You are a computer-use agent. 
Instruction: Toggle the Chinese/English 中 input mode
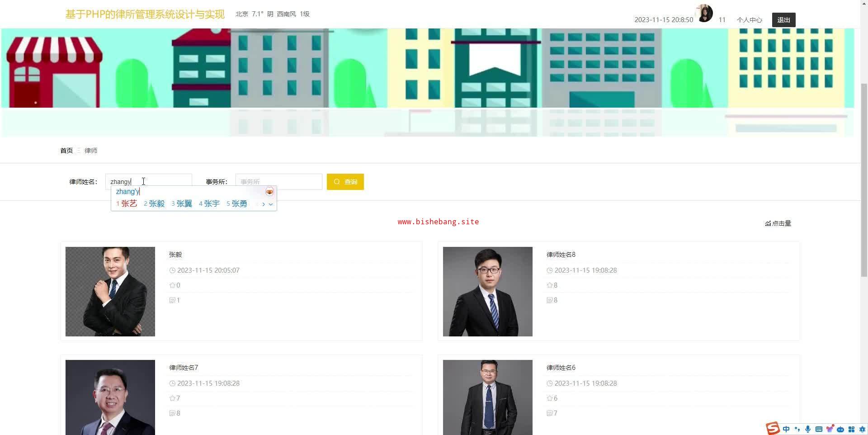pyautogui.click(x=786, y=429)
